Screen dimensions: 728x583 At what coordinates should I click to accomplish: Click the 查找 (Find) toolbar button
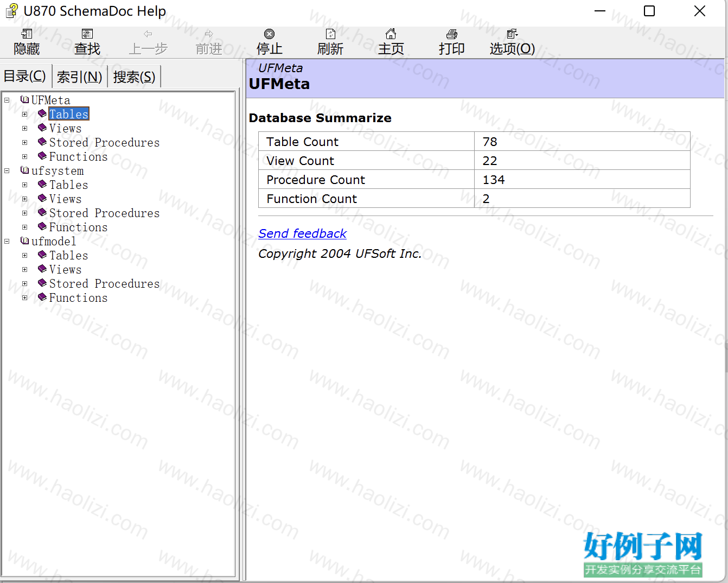pyautogui.click(x=87, y=43)
